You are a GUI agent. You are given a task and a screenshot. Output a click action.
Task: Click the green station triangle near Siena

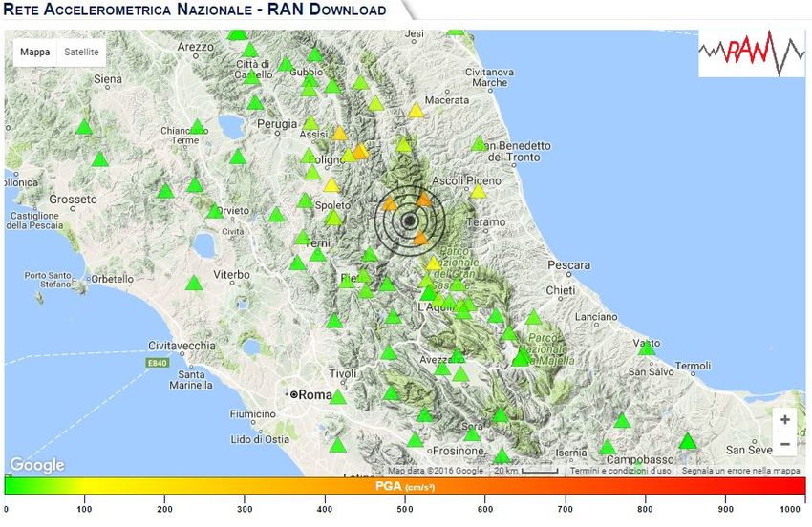[84, 127]
